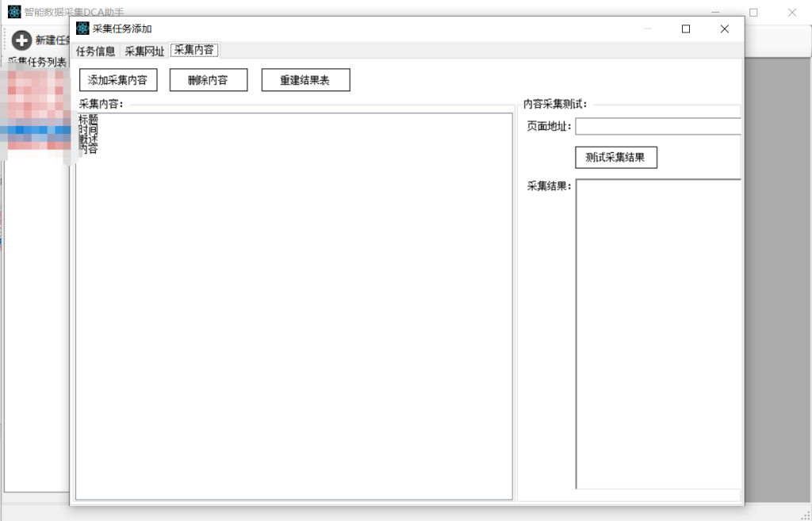Select 时间 in the 采集内容 list
Screen dimensions: 812x521
88,129
